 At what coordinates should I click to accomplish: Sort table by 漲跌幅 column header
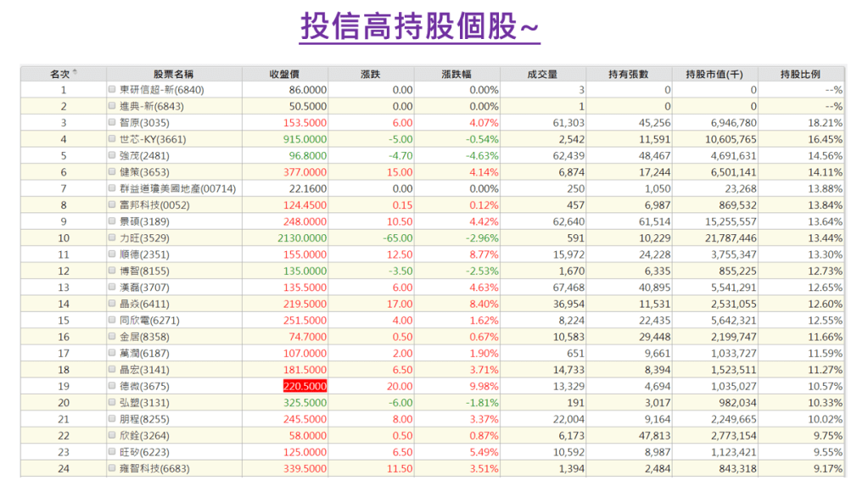(x=456, y=74)
